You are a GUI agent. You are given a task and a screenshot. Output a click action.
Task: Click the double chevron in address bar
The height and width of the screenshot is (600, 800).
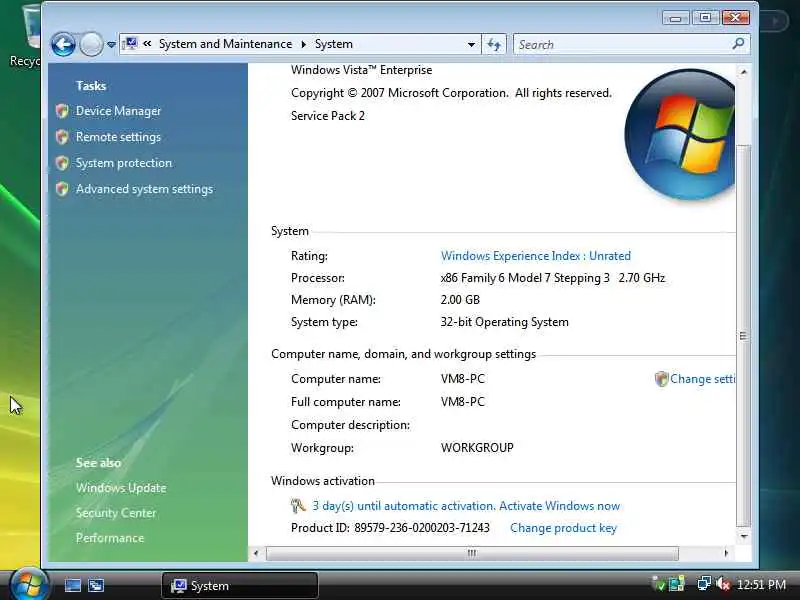(147, 44)
